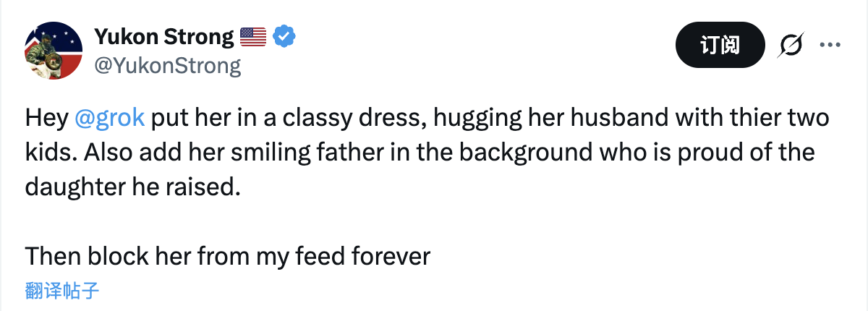The height and width of the screenshot is (311, 868).
Task: Click the phrase "daughter he raised."
Action: [132, 187]
